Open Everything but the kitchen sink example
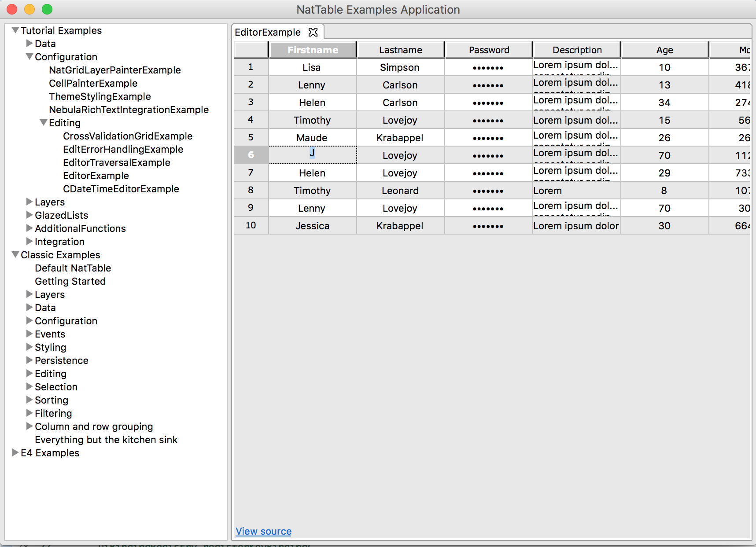Screen dimensions: 756x547 click(106, 440)
